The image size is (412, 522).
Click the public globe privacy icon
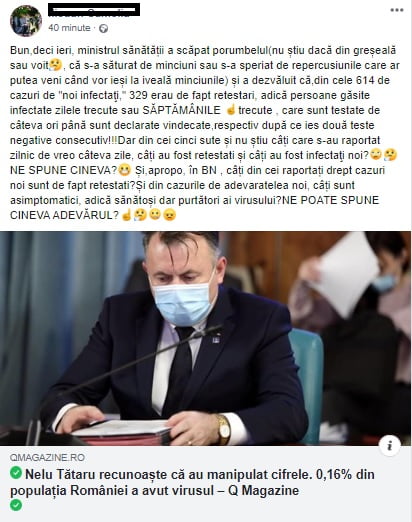click(103, 28)
